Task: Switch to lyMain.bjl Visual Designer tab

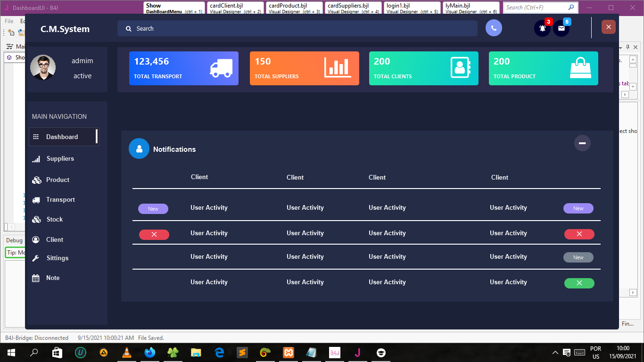Action: tap(471, 8)
